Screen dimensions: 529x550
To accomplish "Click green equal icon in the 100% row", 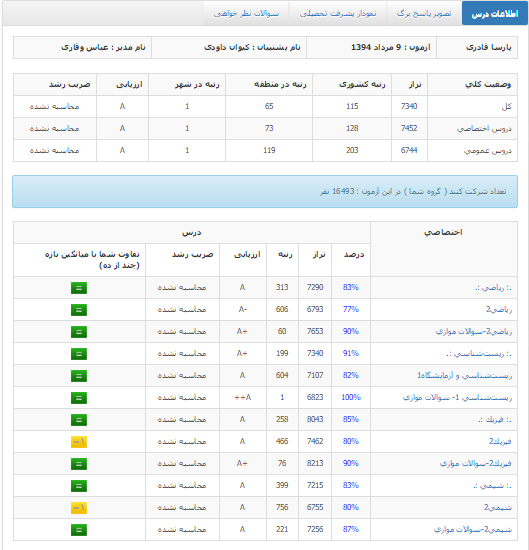I will (79, 398).
